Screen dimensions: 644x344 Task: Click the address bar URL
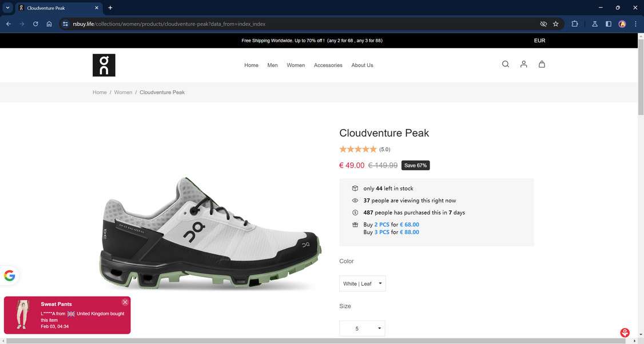pos(169,24)
